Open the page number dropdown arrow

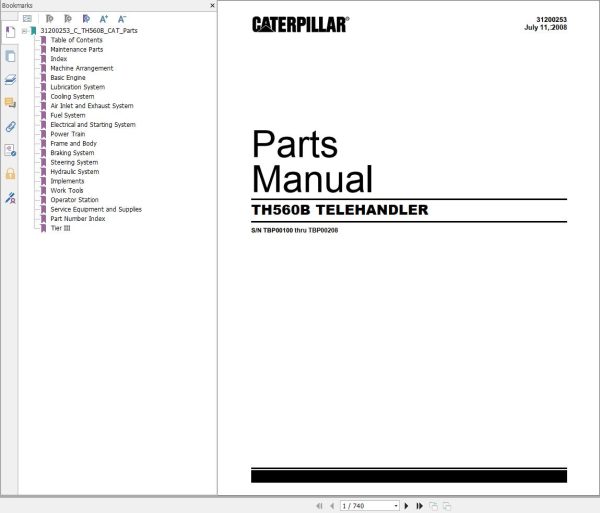396,506
